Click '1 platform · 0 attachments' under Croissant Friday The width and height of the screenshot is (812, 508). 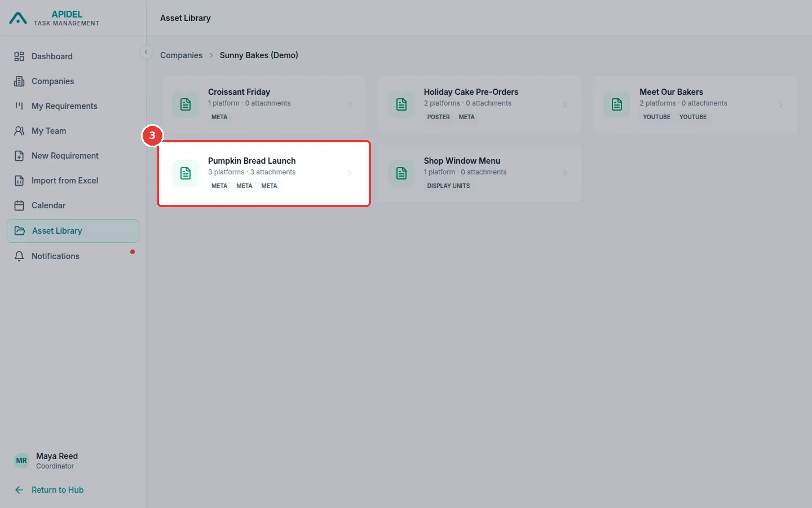point(249,103)
